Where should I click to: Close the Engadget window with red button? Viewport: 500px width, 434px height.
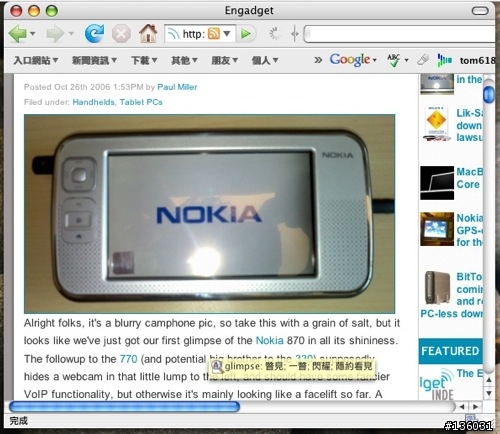click(16, 11)
